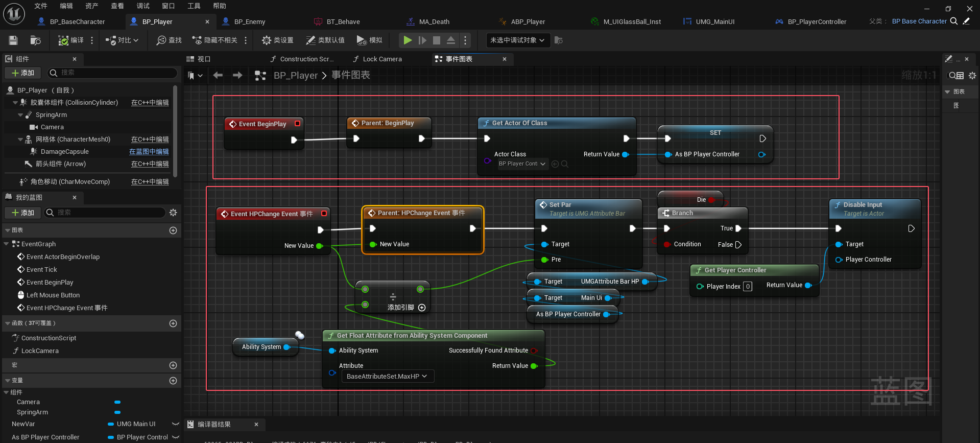Click the Save blueprint icon

13,40
